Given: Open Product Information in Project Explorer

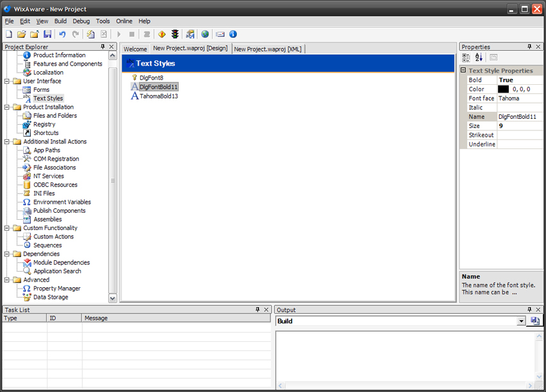Looking at the screenshot, I should click(59, 55).
